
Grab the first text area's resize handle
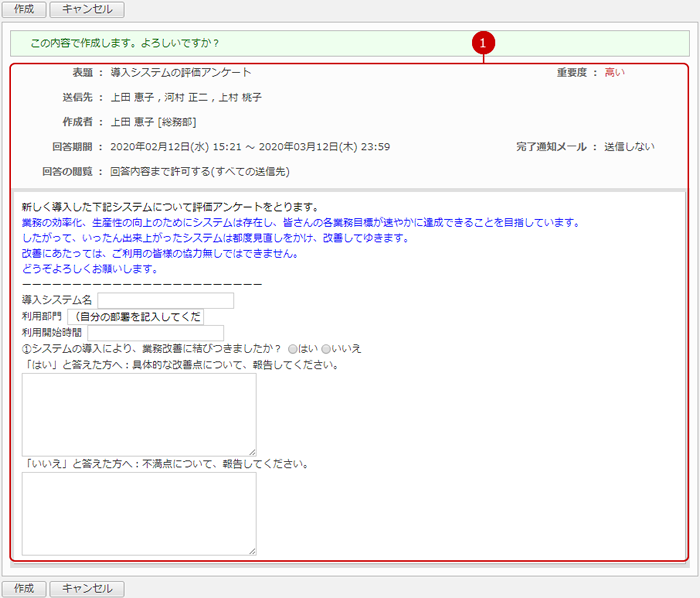pyautogui.click(x=252, y=452)
